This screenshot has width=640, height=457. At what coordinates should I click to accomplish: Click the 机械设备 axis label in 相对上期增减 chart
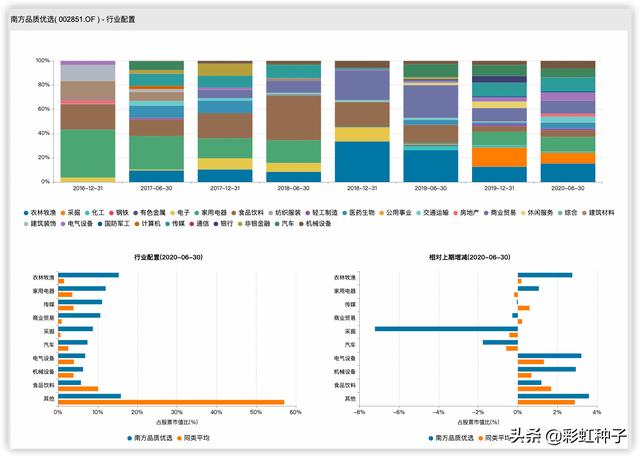point(345,372)
